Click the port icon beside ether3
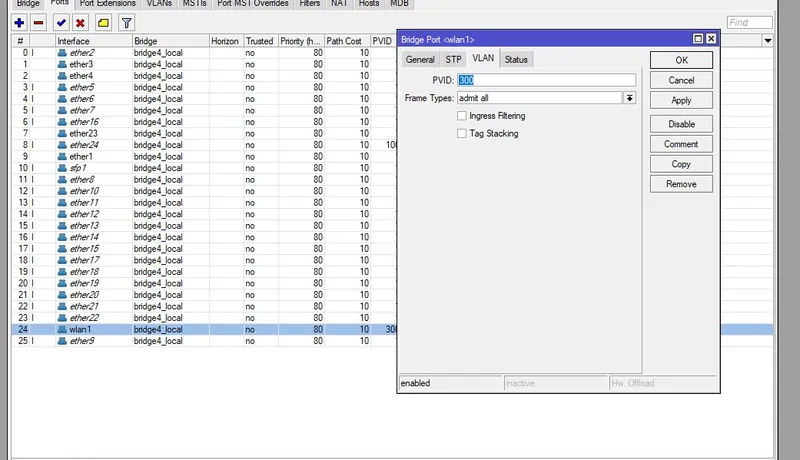Viewport: 800px width, 460px height. (62, 64)
